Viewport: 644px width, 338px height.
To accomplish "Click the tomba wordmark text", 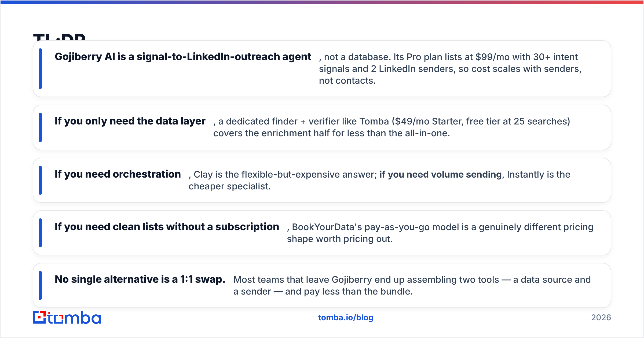I will tap(74, 317).
